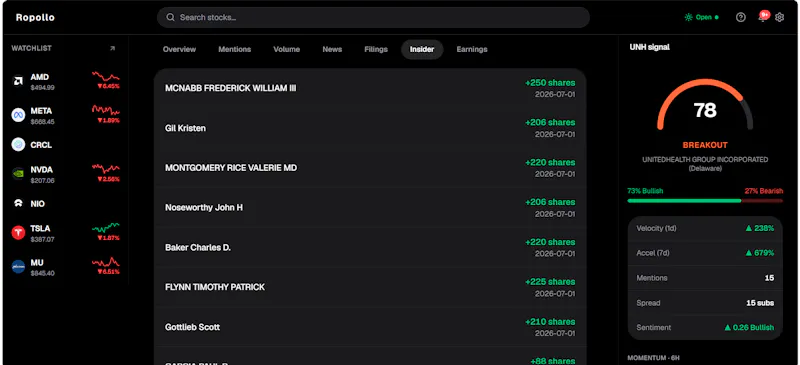Click the search magnifier icon
Screen dimensions: 800x365
coord(170,17)
